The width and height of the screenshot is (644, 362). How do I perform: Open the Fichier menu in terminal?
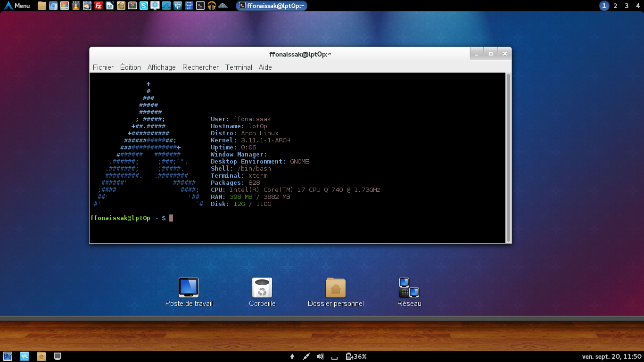pyautogui.click(x=103, y=67)
